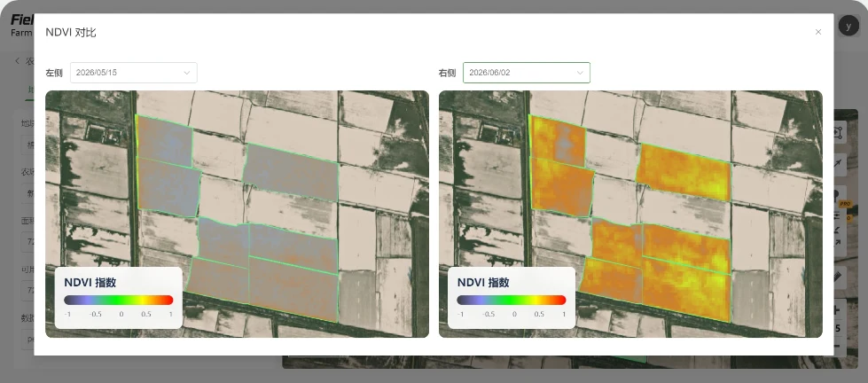This screenshot has height=383, width=868.
Task: Click the NDVI color gradient bar in right legend
Action: [512, 300]
